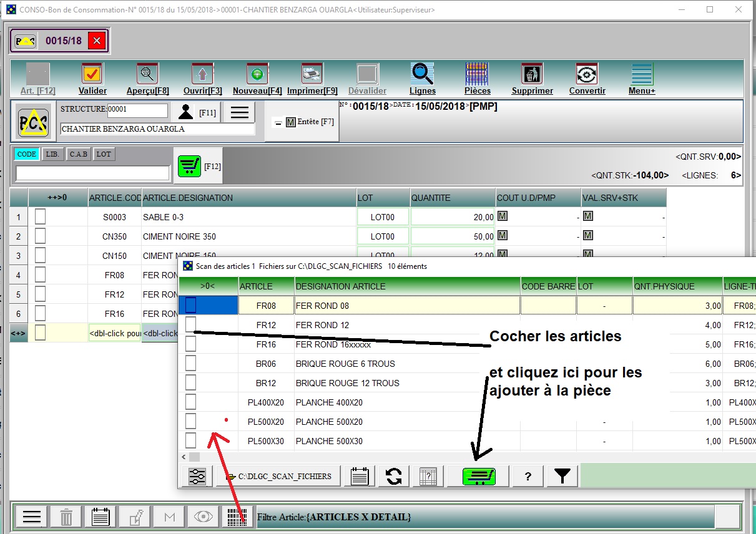This screenshot has height=534, width=756.
Task: Click the Lignes magnifier icon
Action: coord(422,73)
